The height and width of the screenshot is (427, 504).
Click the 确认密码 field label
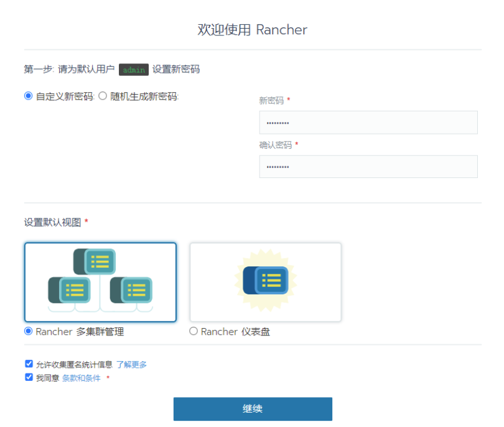pos(276,145)
